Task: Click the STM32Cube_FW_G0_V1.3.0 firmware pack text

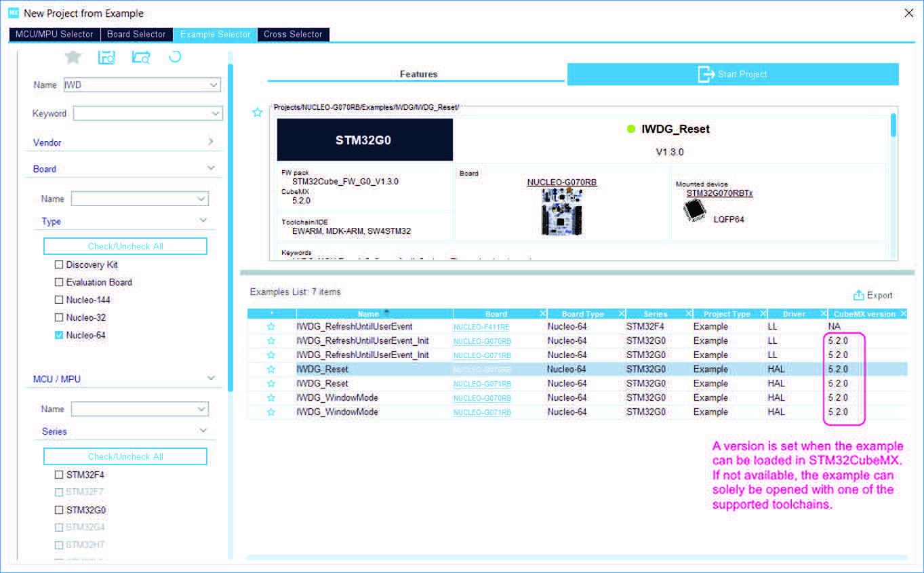Action: [345, 182]
